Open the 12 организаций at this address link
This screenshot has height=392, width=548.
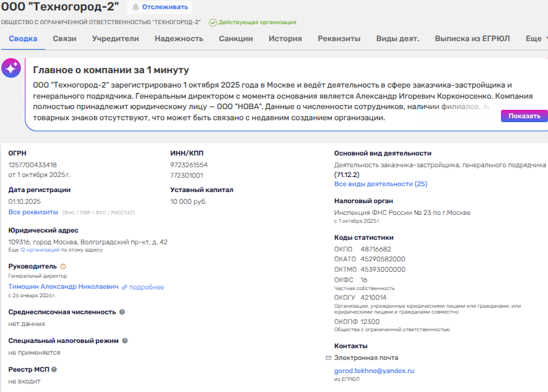tap(41, 250)
